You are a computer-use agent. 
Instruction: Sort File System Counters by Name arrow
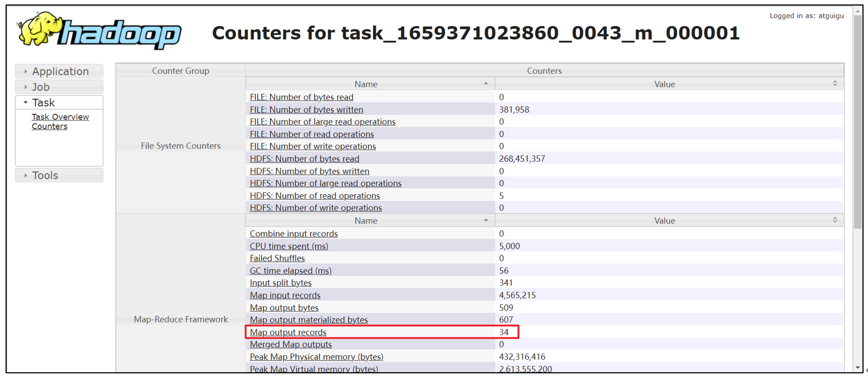click(x=486, y=84)
